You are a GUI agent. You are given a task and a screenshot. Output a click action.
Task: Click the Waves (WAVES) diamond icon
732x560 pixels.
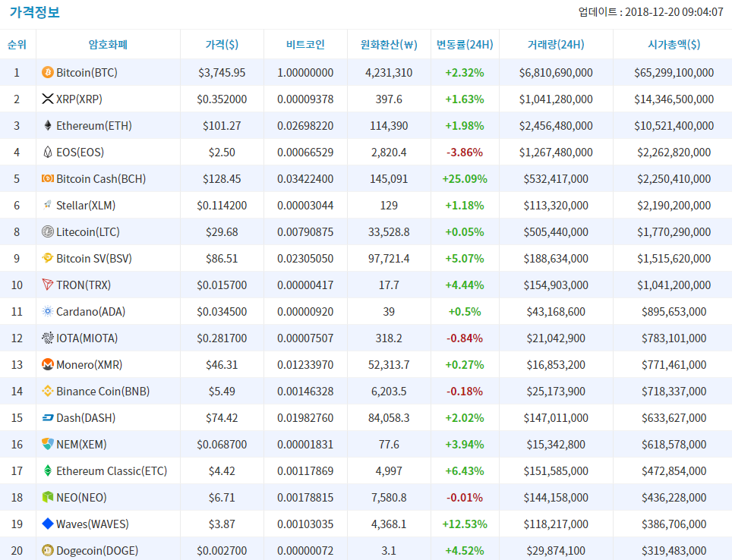tap(48, 524)
